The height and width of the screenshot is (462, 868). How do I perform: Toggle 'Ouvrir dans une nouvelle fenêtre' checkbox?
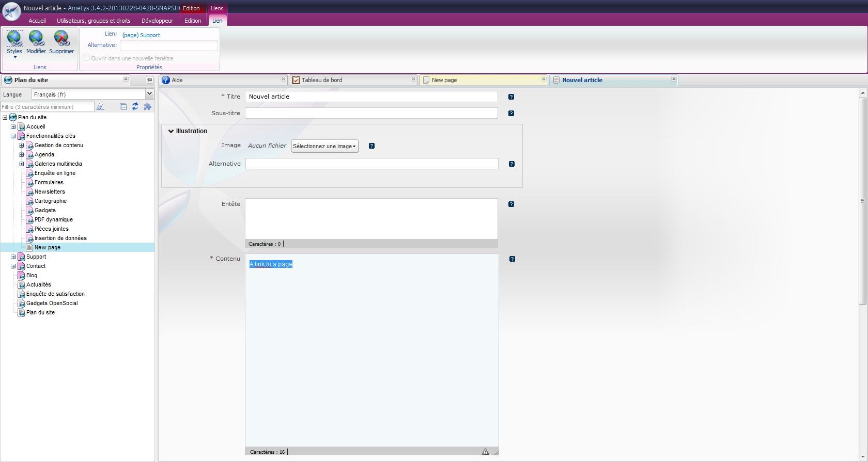86,57
